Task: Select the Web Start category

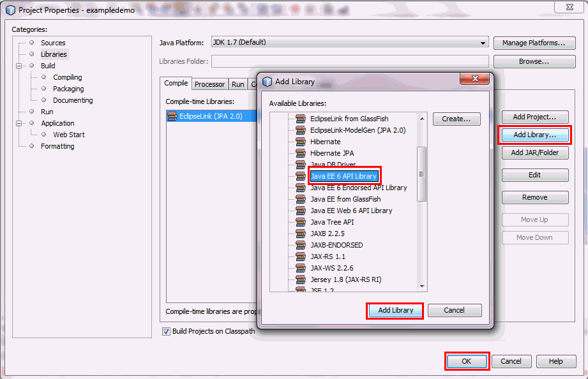Action: click(x=68, y=135)
